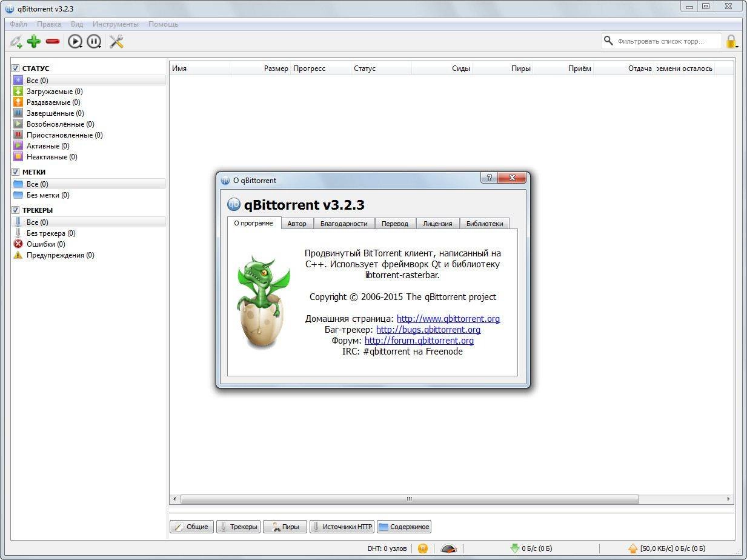Switch to the Автор tab
The width and height of the screenshot is (747, 560).
[x=297, y=224]
